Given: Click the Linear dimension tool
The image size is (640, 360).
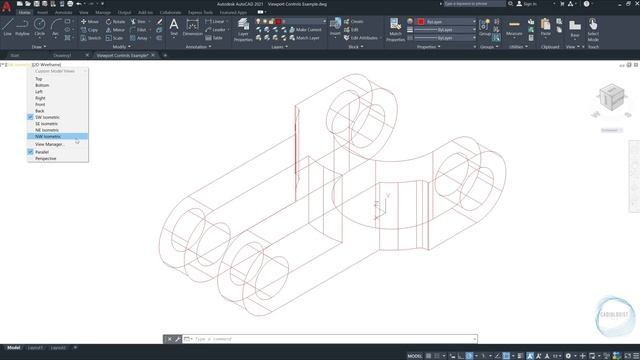Looking at the screenshot, I should tap(215, 21).
